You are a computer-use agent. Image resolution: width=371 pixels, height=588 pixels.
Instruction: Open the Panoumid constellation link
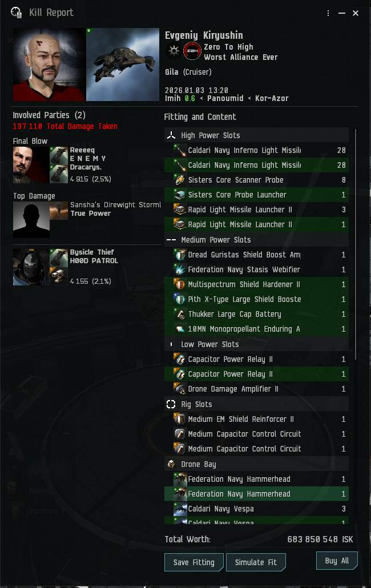tap(225, 98)
